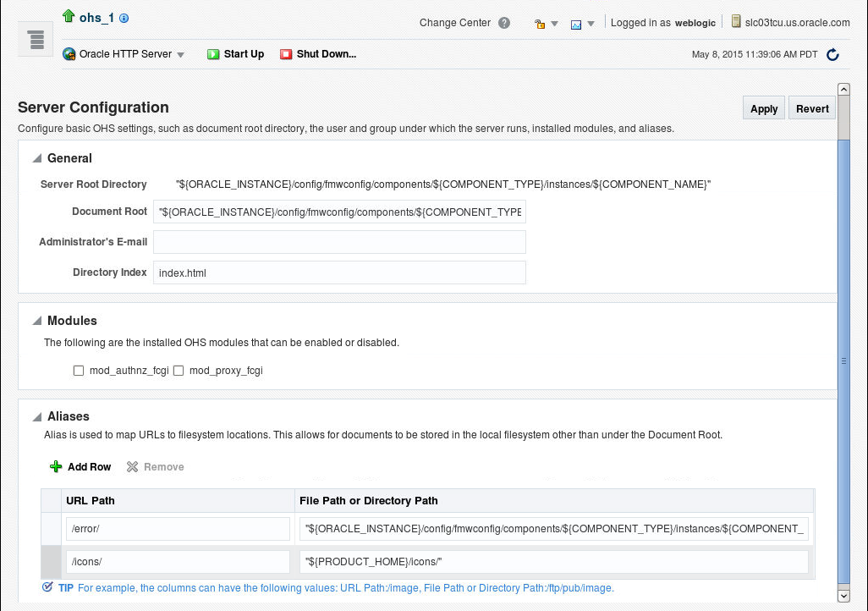
Task: Select the /icons/ alias row header
Action: [51, 562]
